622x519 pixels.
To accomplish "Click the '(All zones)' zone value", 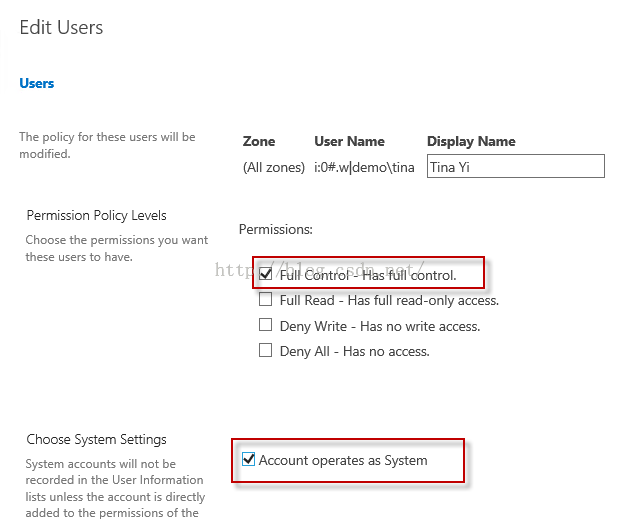I will [x=274, y=167].
